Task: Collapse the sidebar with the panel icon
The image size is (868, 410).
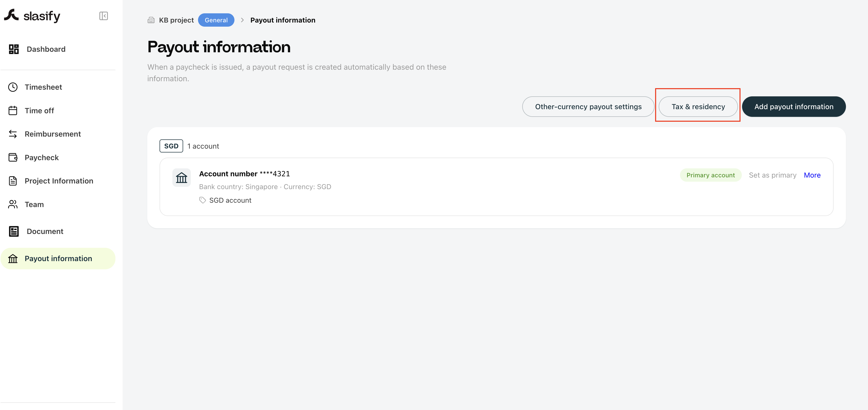Action: coord(103,16)
